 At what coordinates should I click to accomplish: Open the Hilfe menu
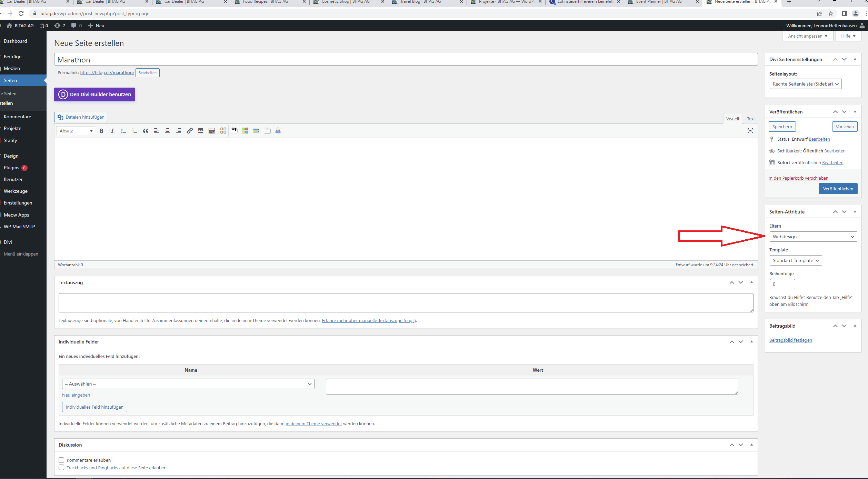coord(848,36)
